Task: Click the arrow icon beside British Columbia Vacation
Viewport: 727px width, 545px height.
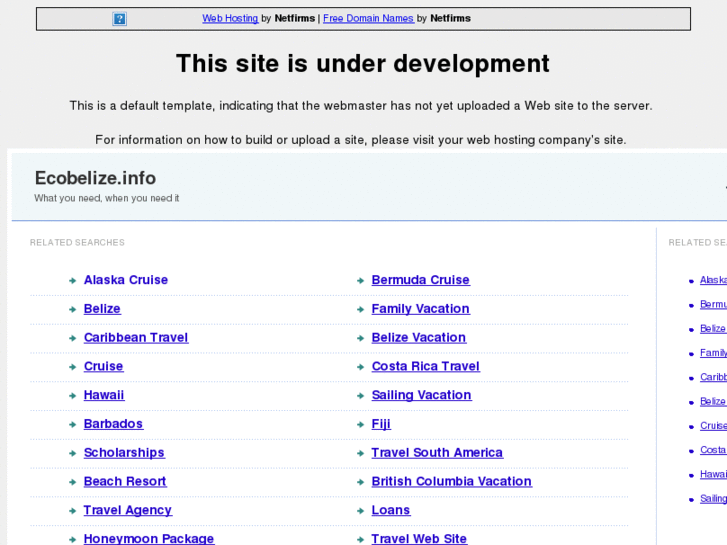Action: (360, 482)
